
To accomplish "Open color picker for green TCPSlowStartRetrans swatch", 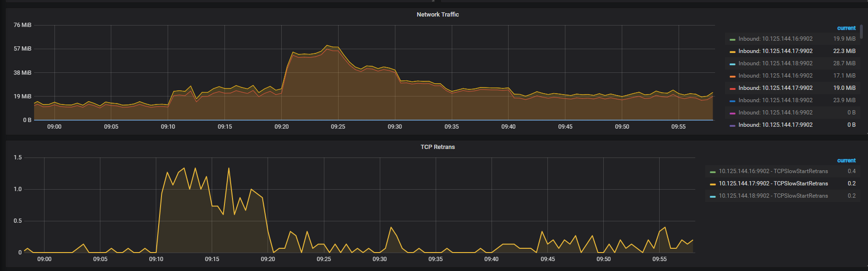I will 713,172.
